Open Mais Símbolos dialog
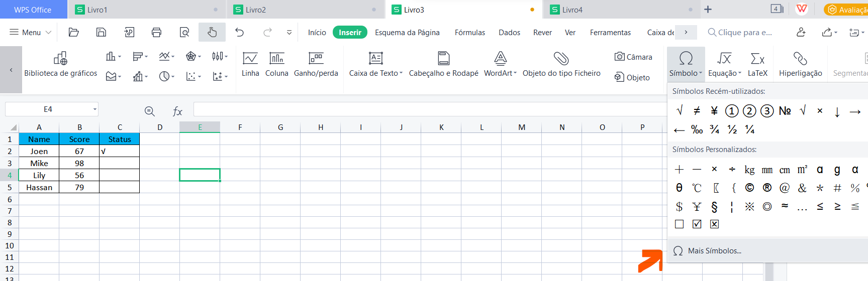Viewport: 868px width, 281px height. pos(714,251)
